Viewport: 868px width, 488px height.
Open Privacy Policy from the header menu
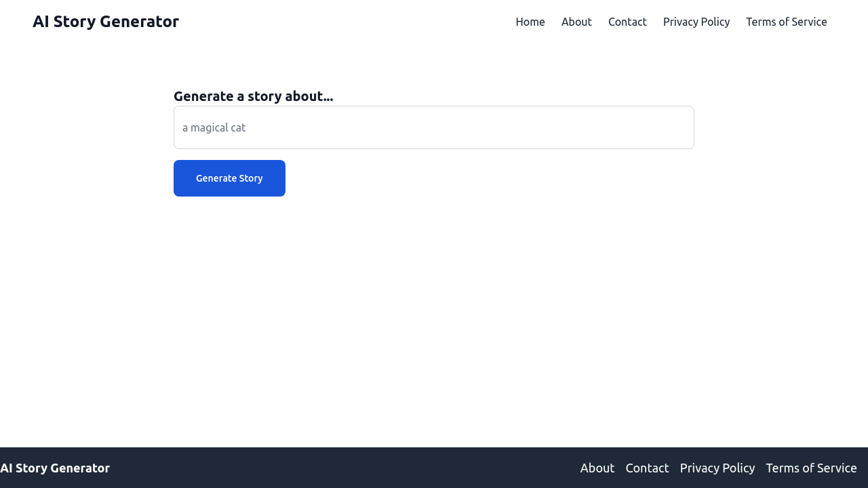point(696,22)
